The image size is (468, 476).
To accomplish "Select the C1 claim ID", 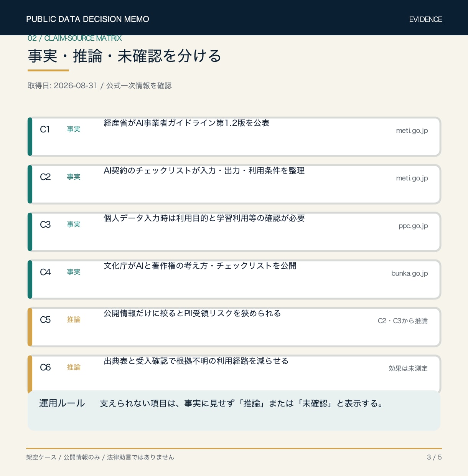I will (x=45, y=129).
